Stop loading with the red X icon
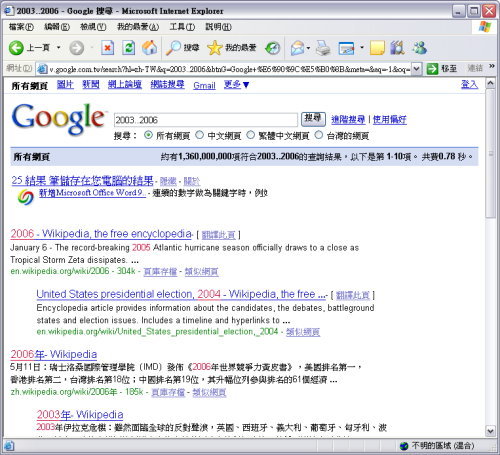The image size is (500, 455). coord(107,48)
